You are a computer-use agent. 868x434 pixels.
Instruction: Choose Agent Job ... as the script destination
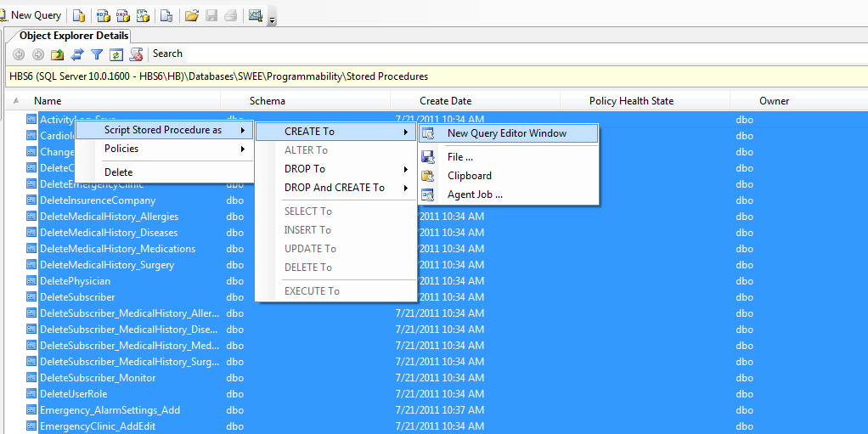coord(508,194)
